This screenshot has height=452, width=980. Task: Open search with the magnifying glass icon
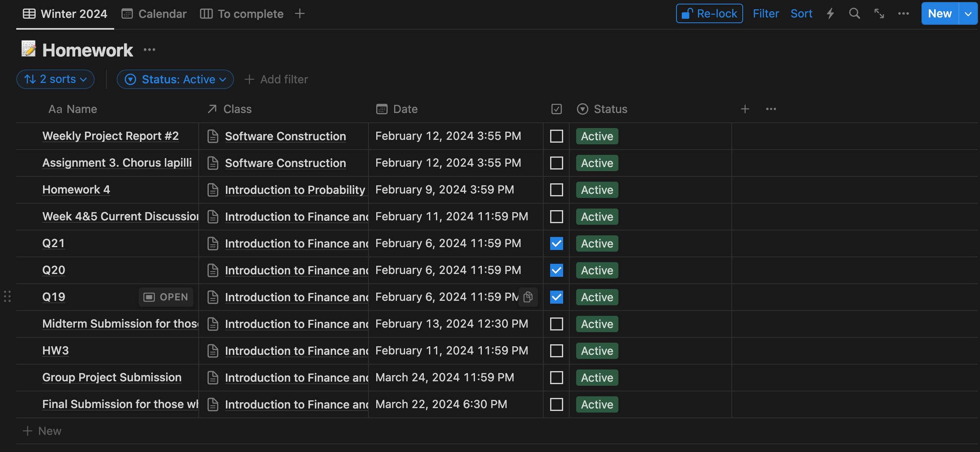854,14
